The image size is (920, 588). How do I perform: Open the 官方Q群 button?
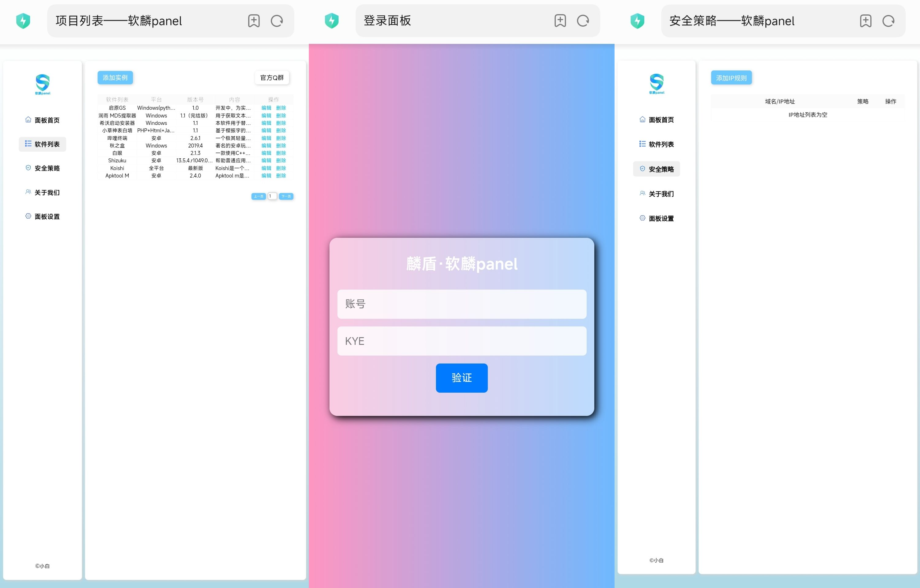click(x=272, y=77)
